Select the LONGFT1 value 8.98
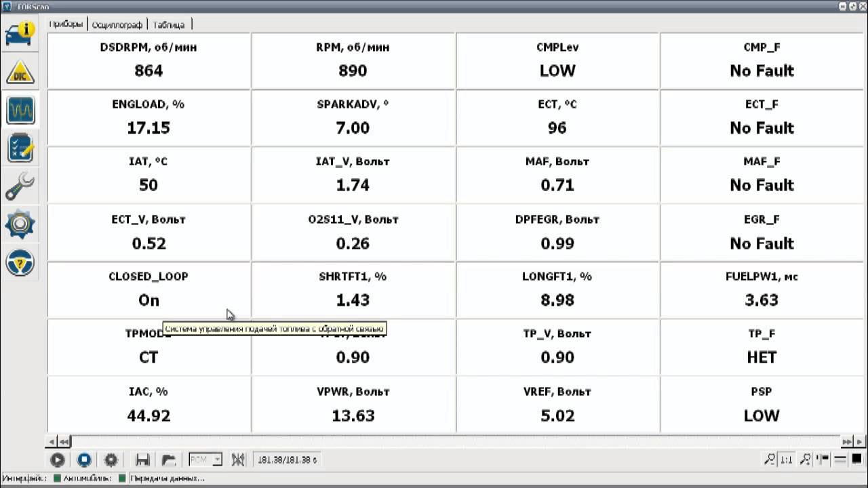 557,300
